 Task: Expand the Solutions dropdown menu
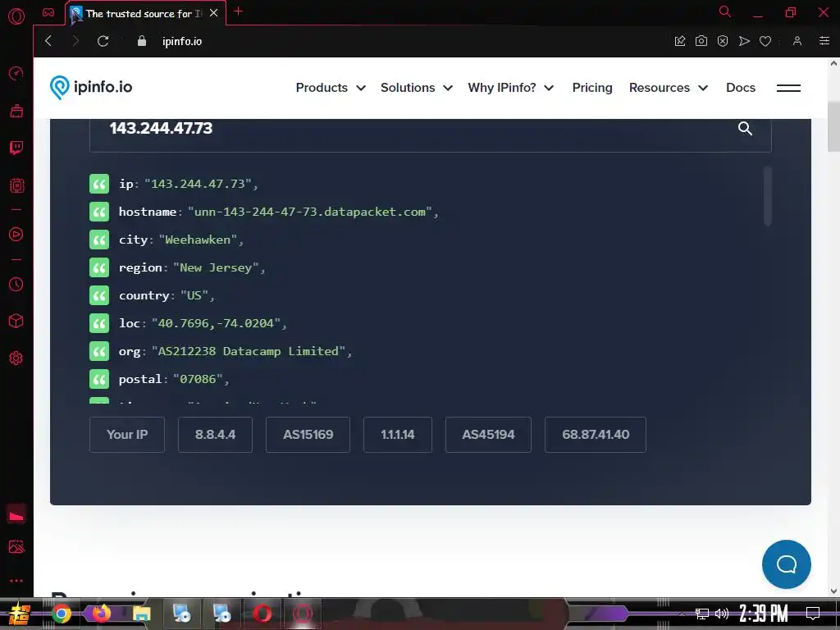[416, 87]
